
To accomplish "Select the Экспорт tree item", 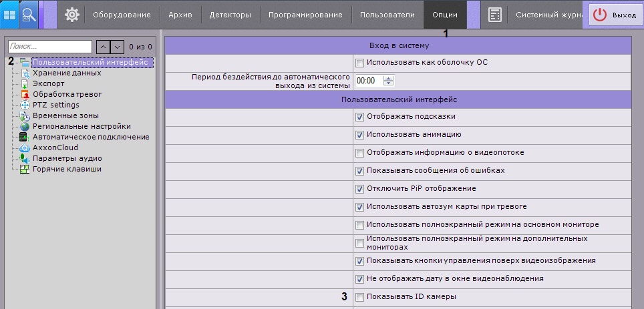I will 49,83.
